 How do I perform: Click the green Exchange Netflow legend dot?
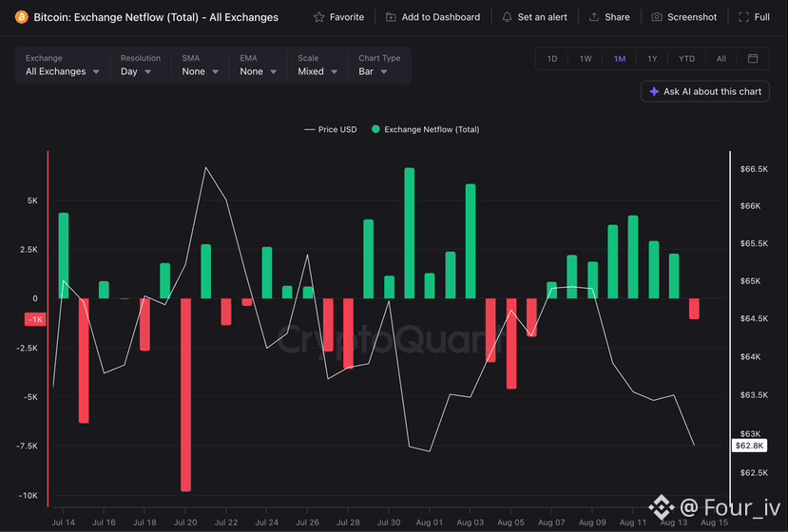375,129
